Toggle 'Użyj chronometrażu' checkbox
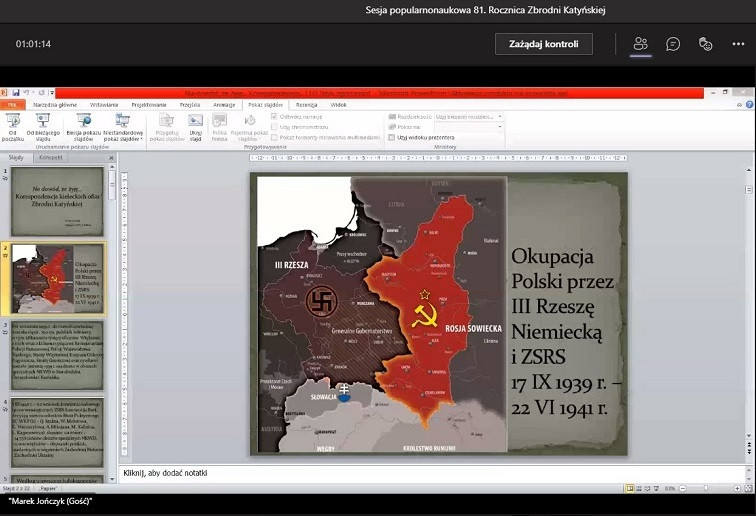The image size is (756, 516). coord(274,124)
